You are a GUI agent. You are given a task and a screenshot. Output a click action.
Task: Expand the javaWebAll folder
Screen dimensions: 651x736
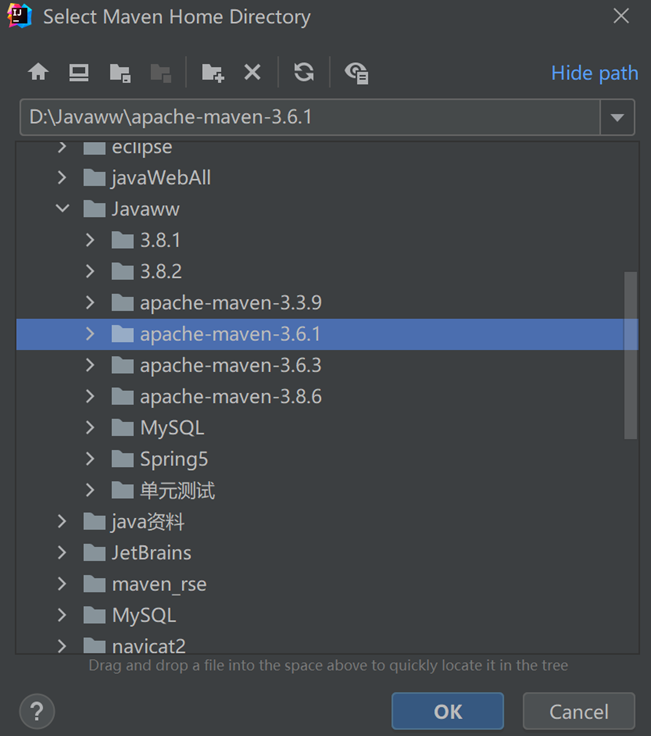tap(62, 177)
